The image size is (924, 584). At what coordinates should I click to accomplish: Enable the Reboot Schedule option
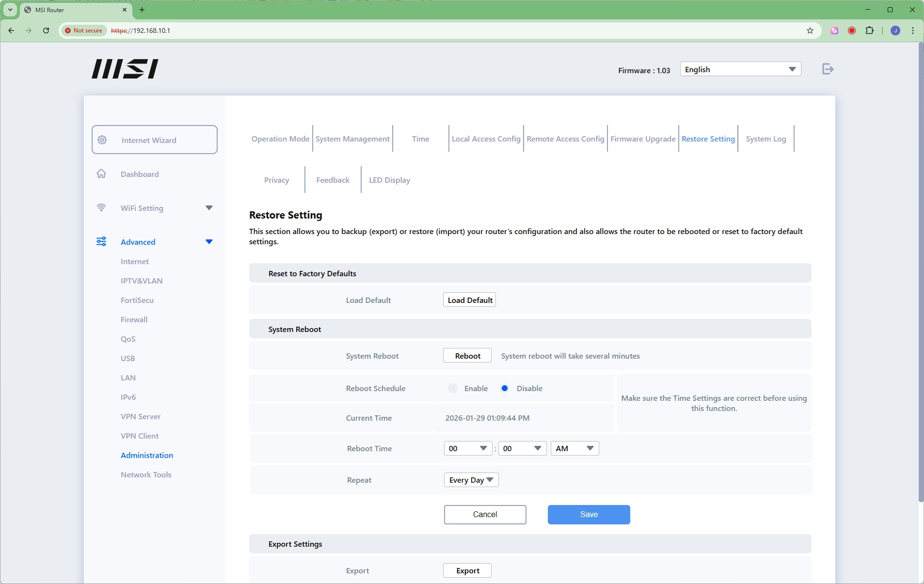pos(453,389)
